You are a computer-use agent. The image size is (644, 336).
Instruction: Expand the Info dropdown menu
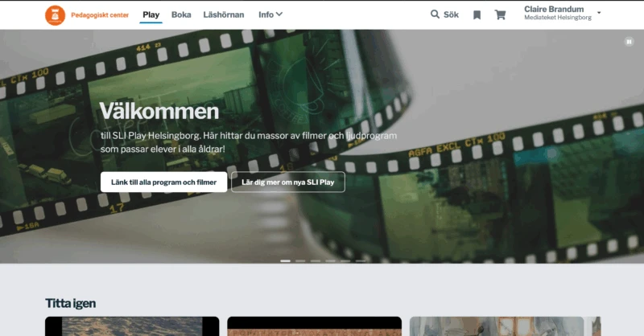pos(270,14)
